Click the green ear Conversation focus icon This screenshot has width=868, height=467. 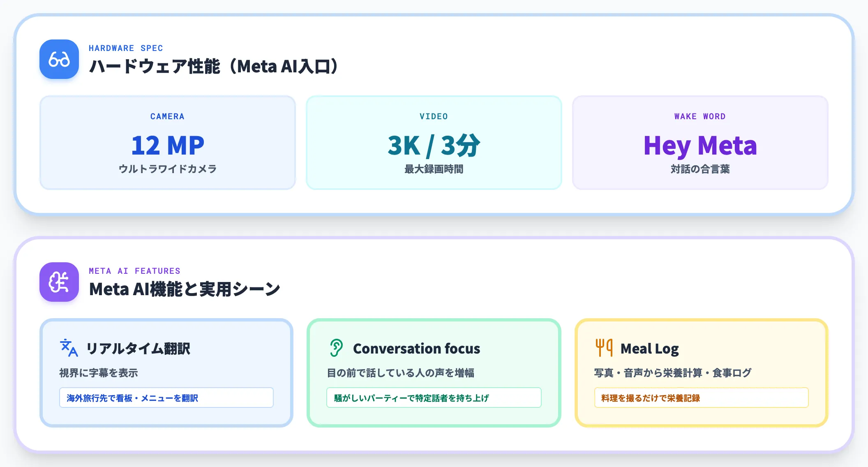[336, 348]
